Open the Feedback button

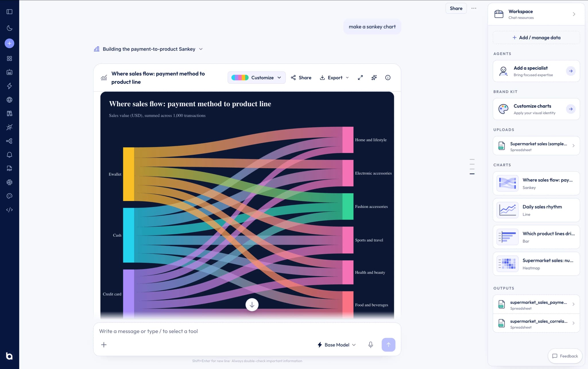click(x=565, y=356)
